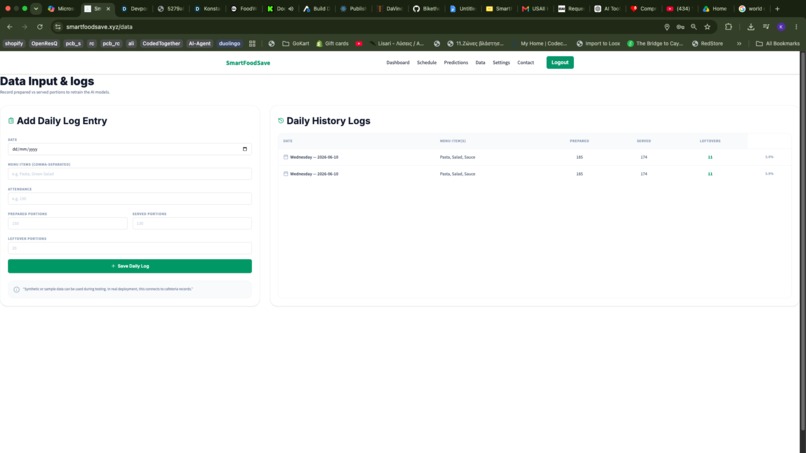Open Predictions in the site navigation
The height and width of the screenshot is (453, 806).
point(456,63)
